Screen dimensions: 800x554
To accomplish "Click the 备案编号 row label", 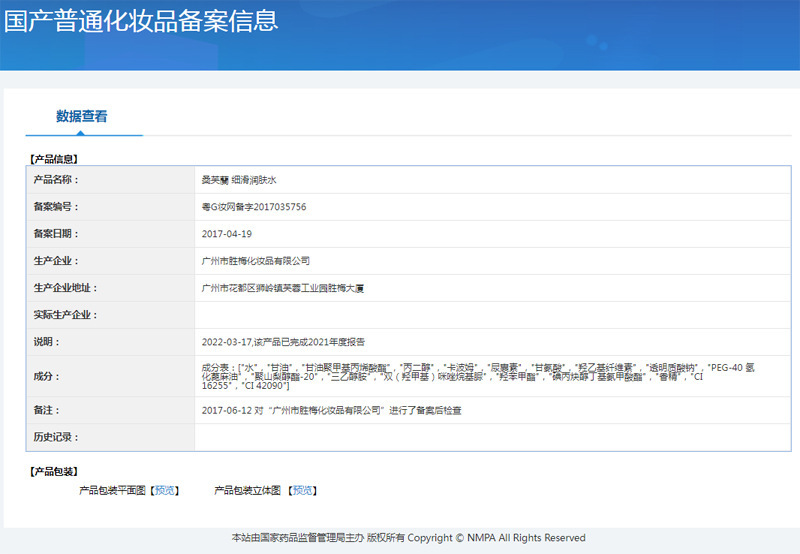I will pos(56,207).
